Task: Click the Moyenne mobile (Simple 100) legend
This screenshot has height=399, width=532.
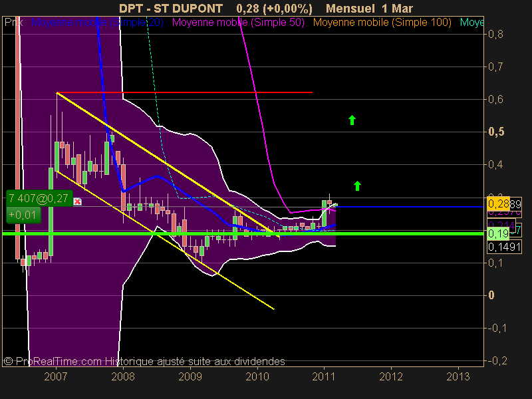Action: tap(382, 23)
